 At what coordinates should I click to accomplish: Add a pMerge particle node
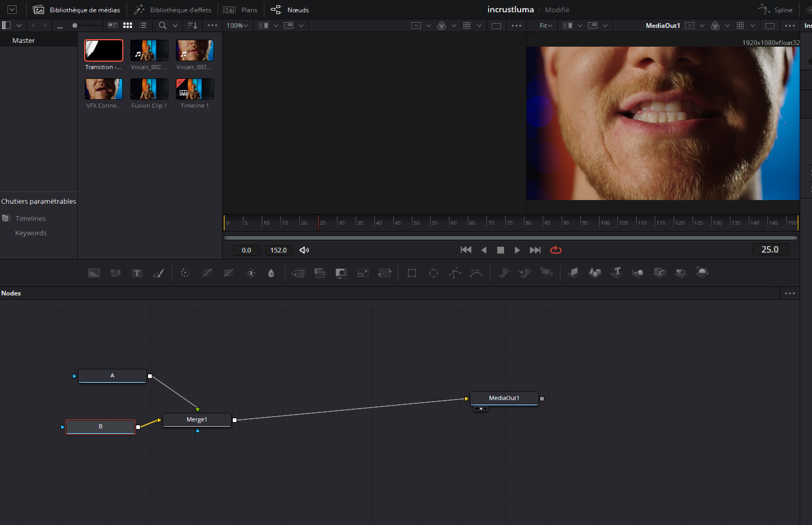click(x=525, y=273)
